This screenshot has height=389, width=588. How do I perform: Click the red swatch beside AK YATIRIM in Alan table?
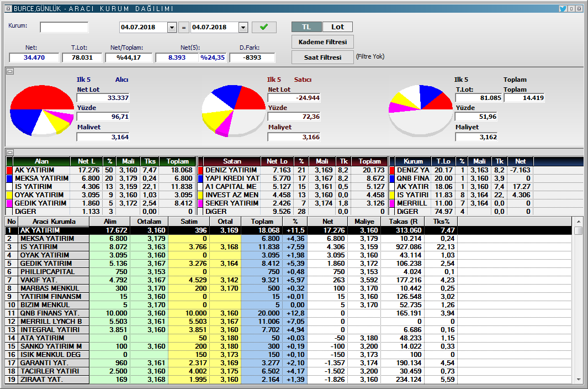click(10, 170)
